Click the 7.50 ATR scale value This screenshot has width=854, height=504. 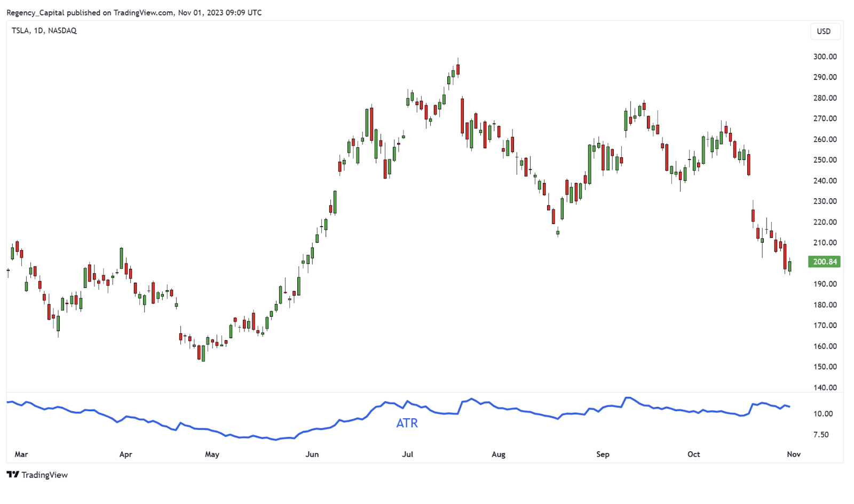click(x=821, y=434)
